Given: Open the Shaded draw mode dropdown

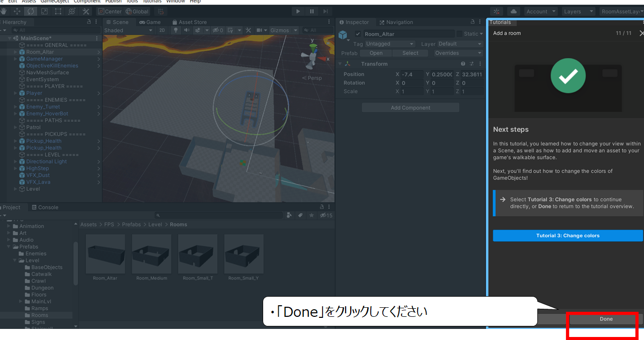Looking at the screenshot, I should [128, 30].
